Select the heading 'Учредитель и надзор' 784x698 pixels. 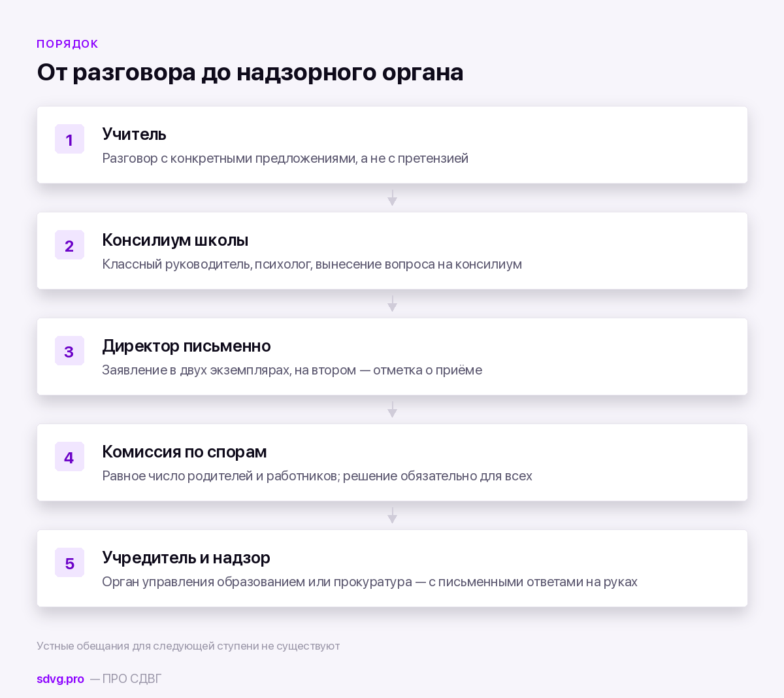point(186,557)
